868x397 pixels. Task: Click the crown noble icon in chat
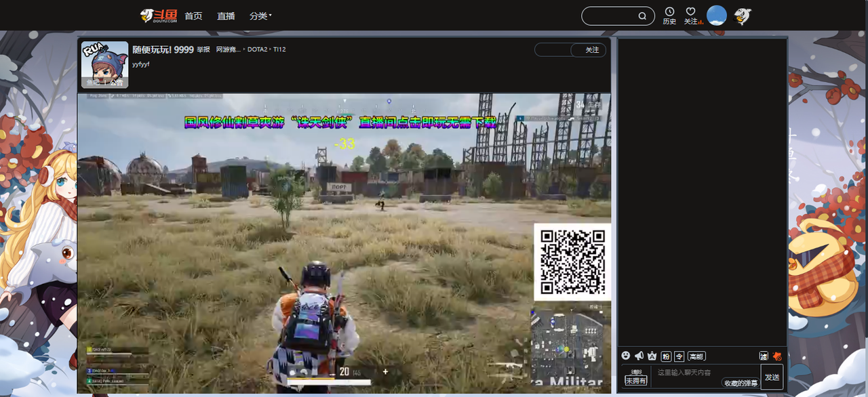(652, 356)
